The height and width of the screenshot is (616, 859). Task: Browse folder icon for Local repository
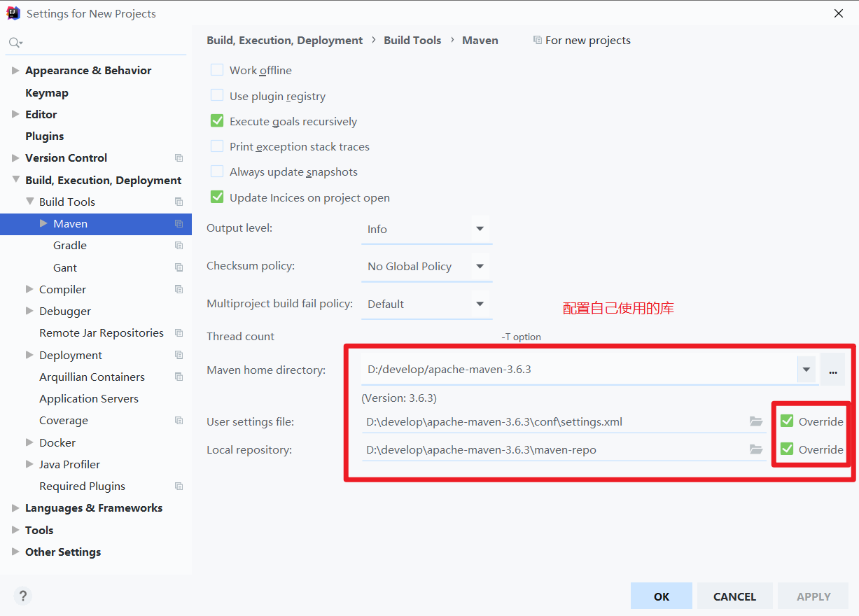point(756,449)
